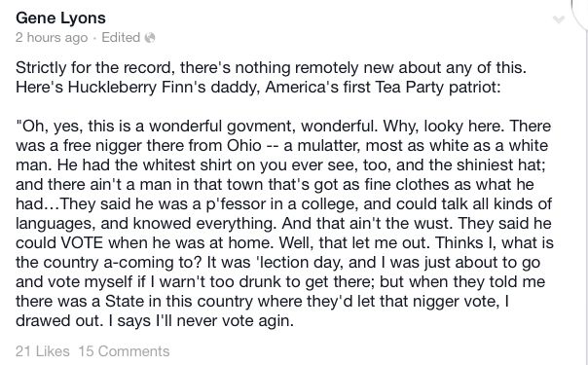Click the word 'Ohio' in the quoted passage
This screenshot has height=365, width=588.
pos(244,145)
